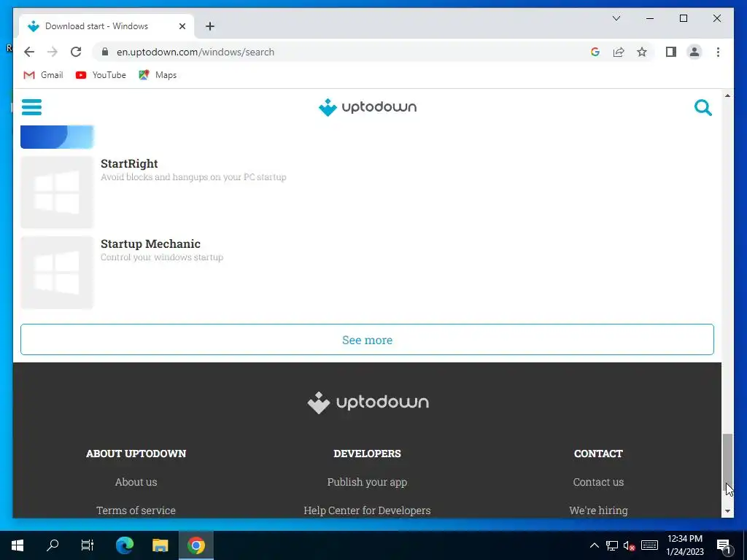Click the address bar URL
Viewport: 747px width, 560px height.
pos(196,52)
